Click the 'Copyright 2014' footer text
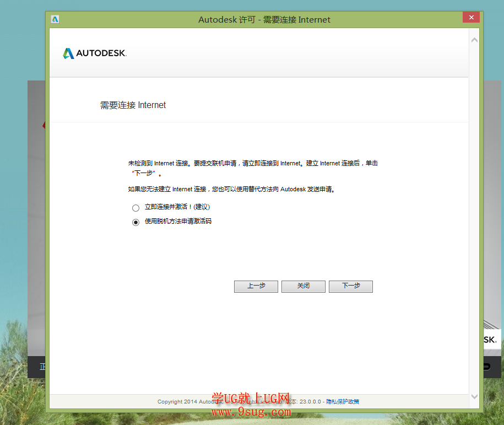Viewport: 504px width, 425px height. (x=177, y=401)
